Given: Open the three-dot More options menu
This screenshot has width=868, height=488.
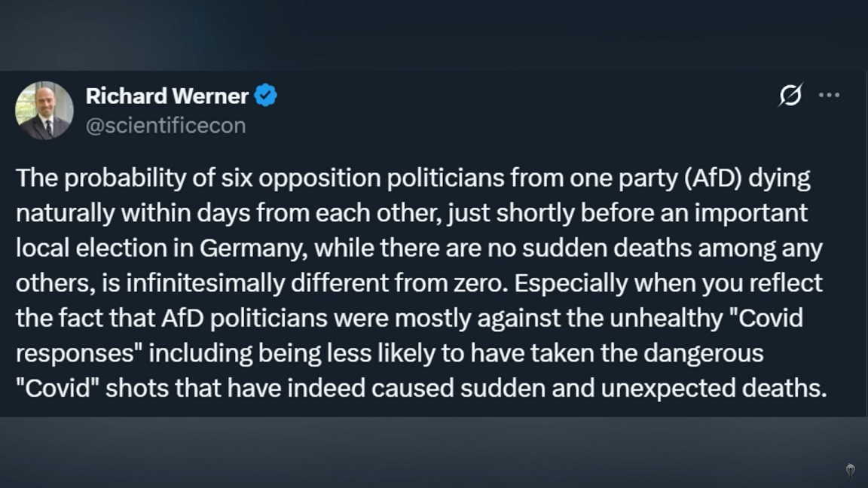Looking at the screenshot, I should (x=829, y=95).
